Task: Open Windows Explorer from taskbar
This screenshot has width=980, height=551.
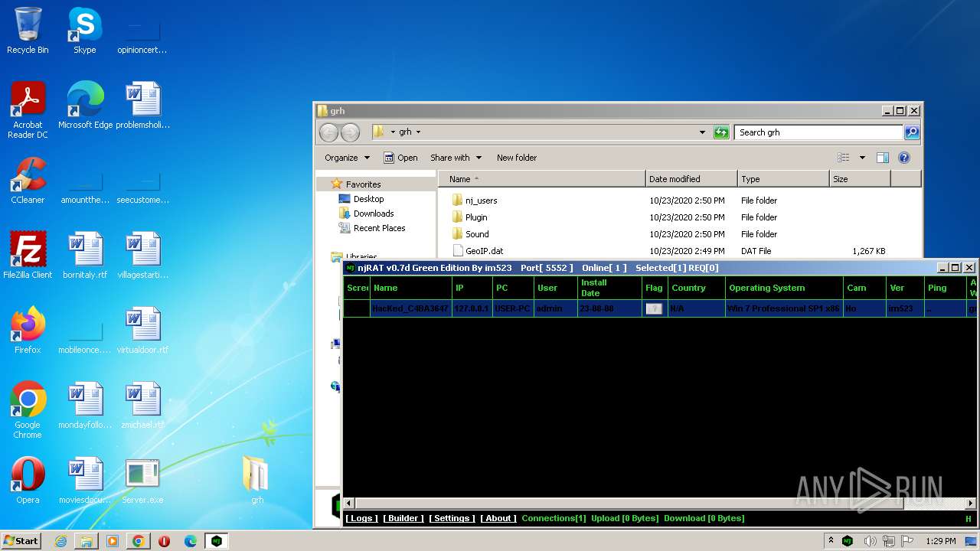Action: 87,541
